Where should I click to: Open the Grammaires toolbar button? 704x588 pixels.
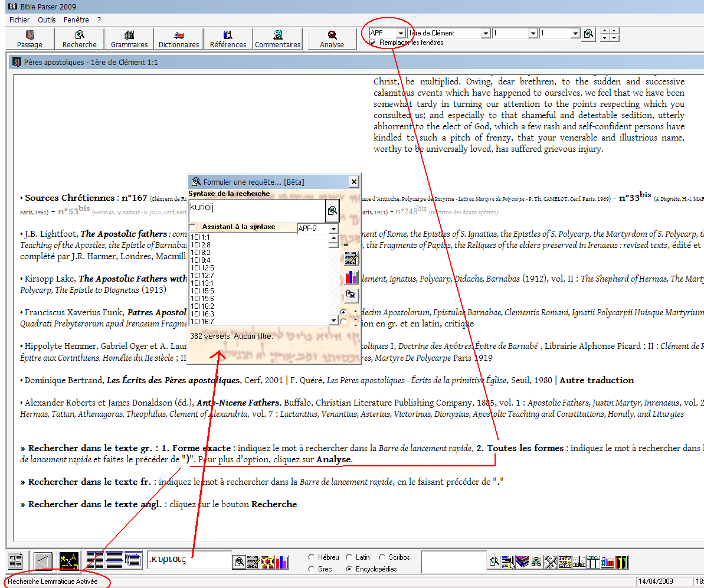coord(129,39)
